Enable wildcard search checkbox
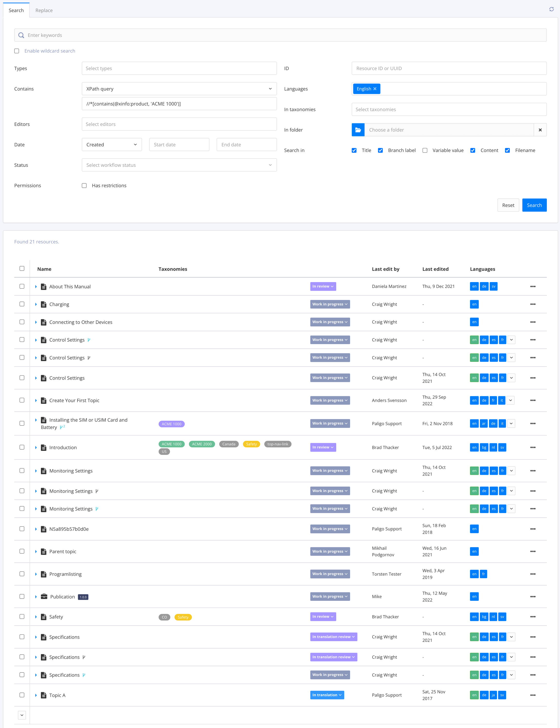Viewport: 560px width, 728px height. tap(17, 51)
